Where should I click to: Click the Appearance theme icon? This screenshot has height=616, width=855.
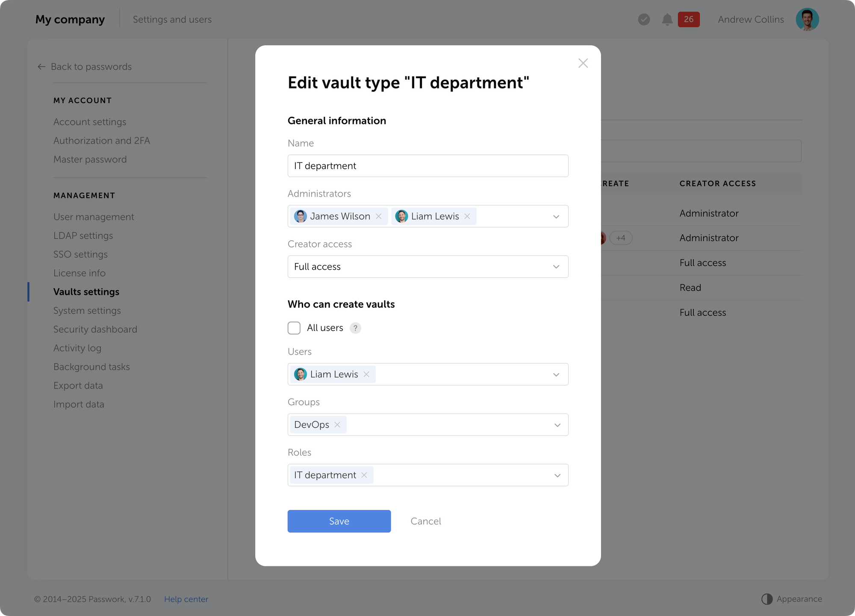(767, 599)
